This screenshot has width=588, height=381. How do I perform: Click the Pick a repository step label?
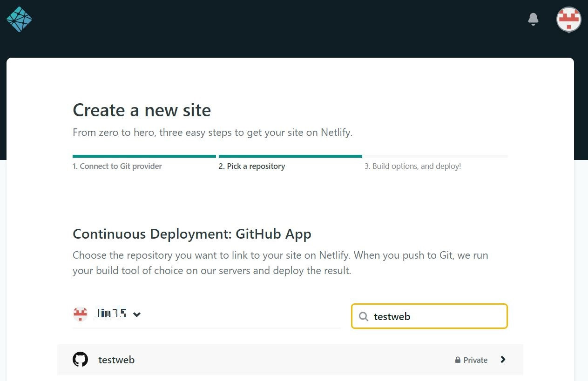(x=252, y=166)
